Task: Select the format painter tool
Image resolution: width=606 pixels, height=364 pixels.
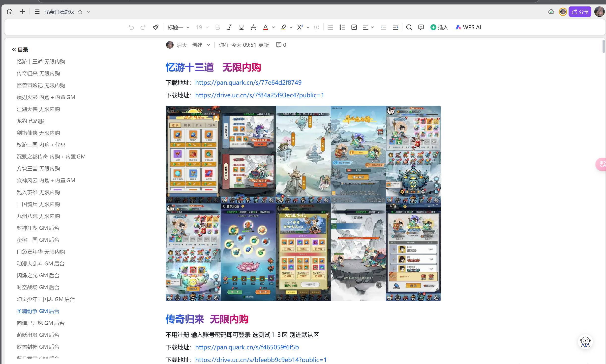Action: 156,27
